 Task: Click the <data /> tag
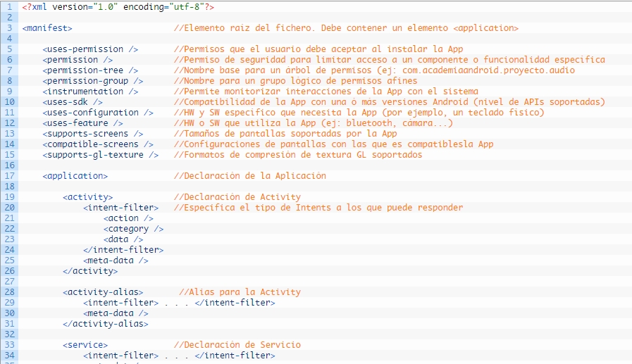pos(123,239)
